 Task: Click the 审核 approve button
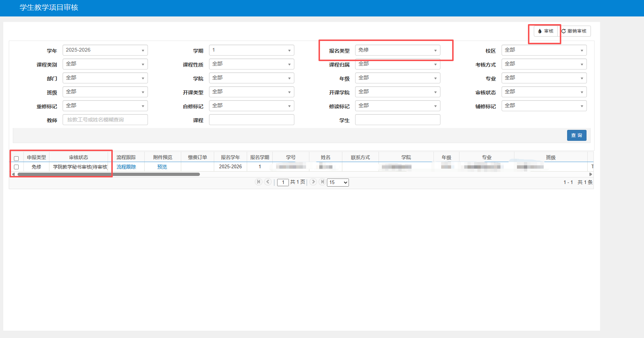pyautogui.click(x=546, y=31)
